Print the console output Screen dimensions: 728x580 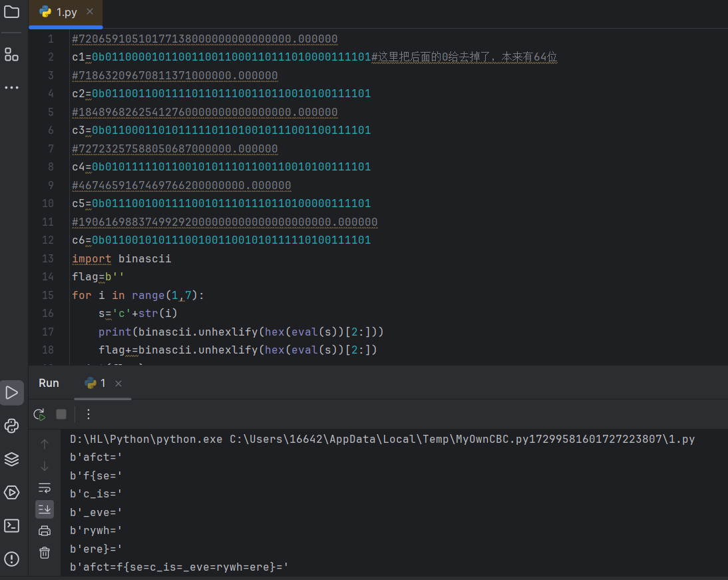tap(45, 531)
